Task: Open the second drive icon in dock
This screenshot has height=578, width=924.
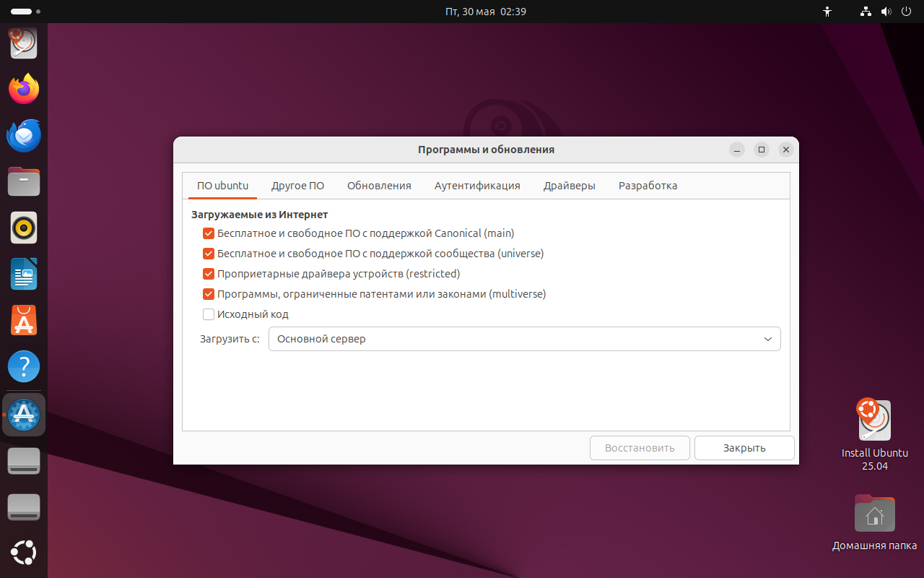Action: pos(24,506)
